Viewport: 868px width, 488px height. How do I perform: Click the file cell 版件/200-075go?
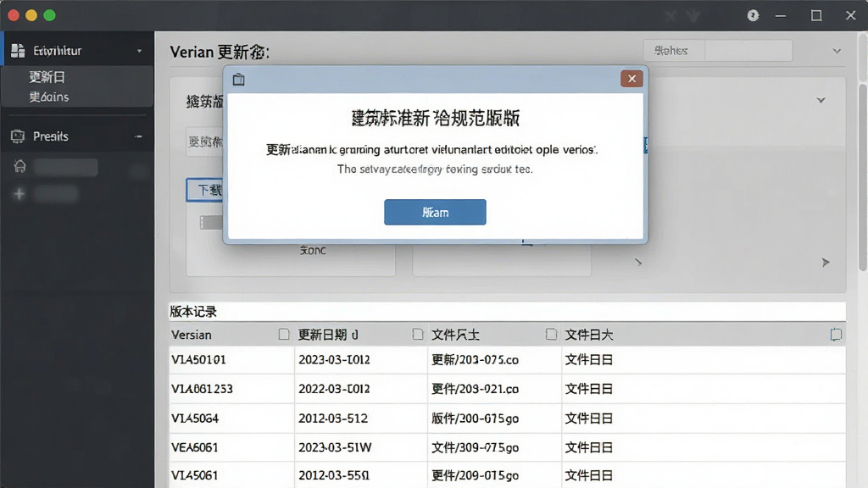pyautogui.click(x=475, y=419)
